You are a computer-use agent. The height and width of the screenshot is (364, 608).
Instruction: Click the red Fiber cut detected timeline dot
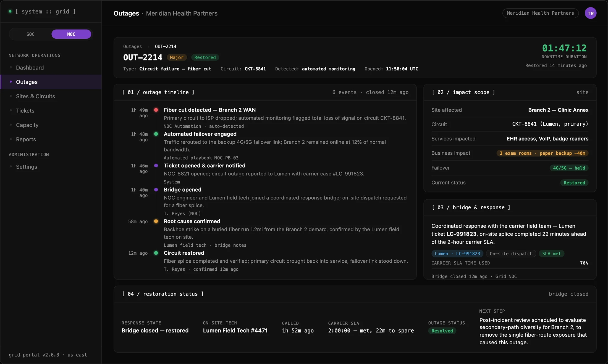pos(156,110)
